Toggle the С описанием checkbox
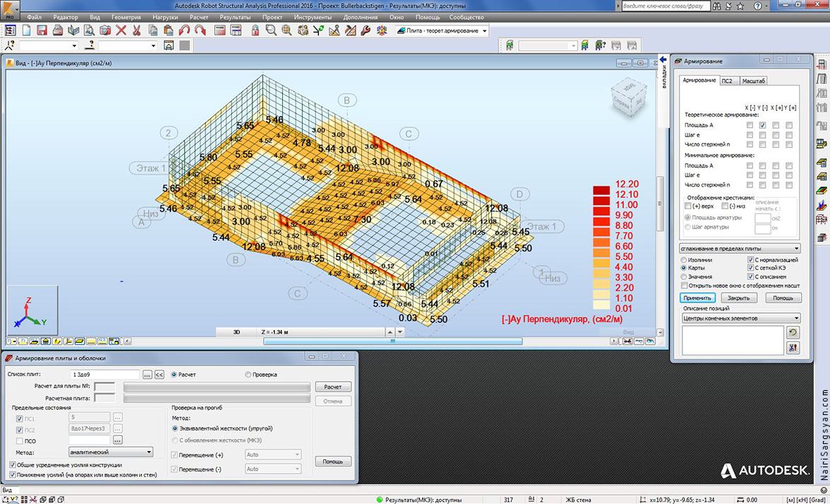The image size is (830, 504). 751,276
